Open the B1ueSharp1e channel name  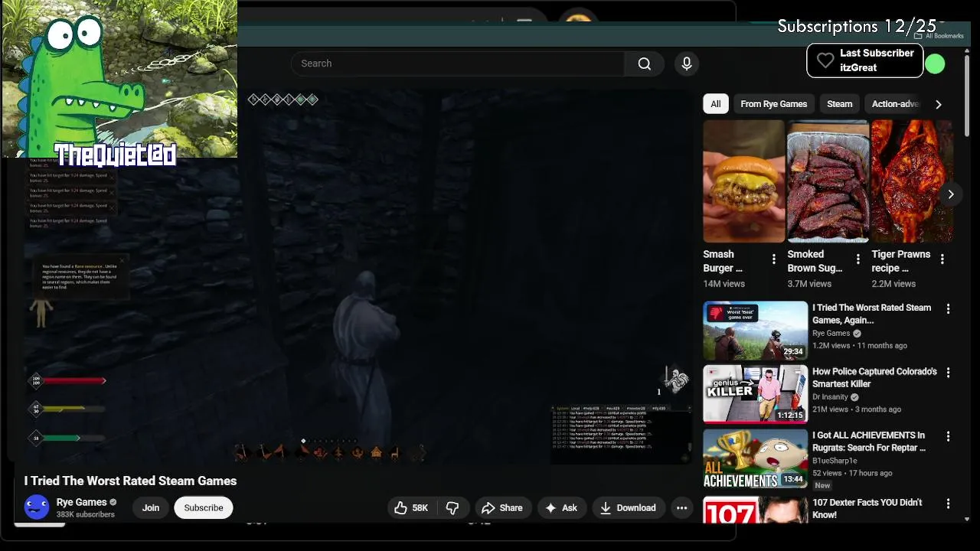pyautogui.click(x=835, y=461)
